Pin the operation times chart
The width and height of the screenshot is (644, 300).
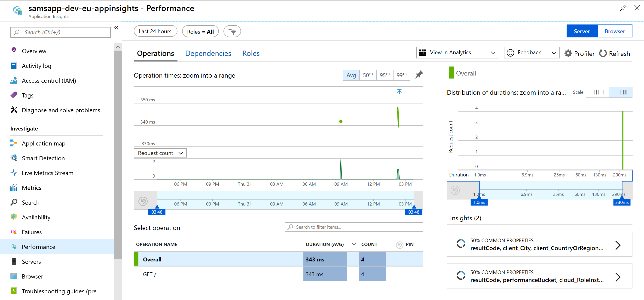(419, 75)
